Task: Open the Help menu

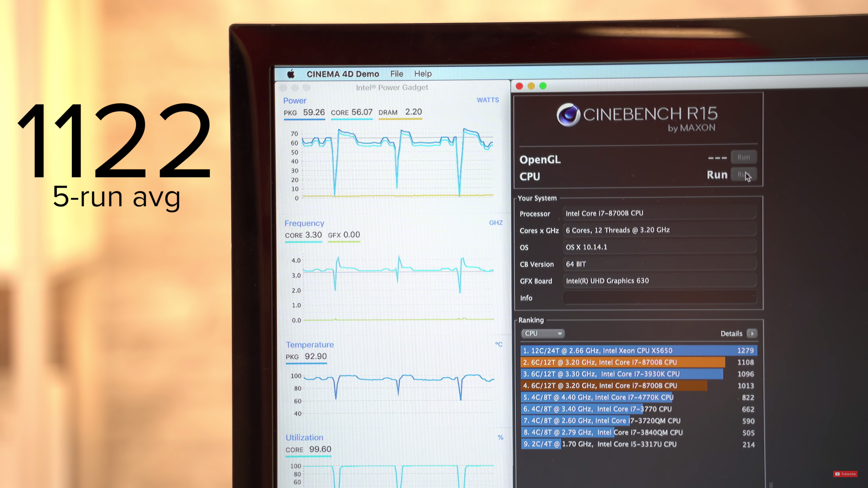Action: point(423,74)
